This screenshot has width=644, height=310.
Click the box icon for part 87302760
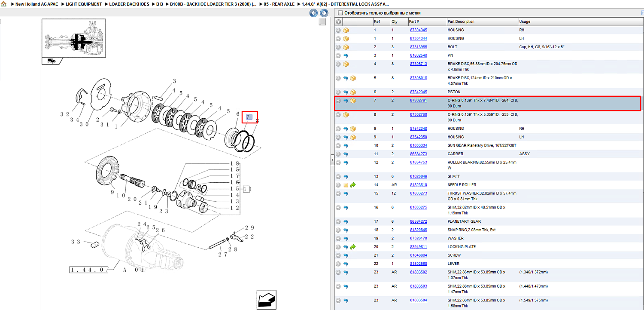pos(346,115)
